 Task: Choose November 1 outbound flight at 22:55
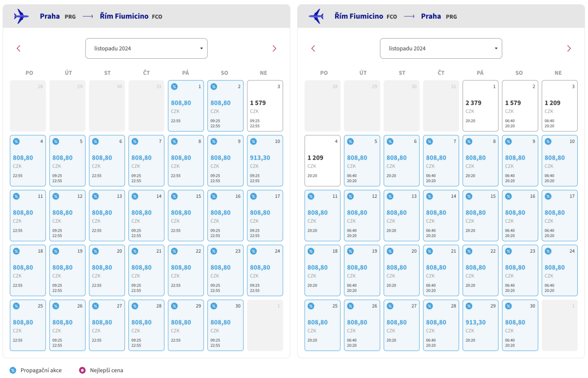186,106
